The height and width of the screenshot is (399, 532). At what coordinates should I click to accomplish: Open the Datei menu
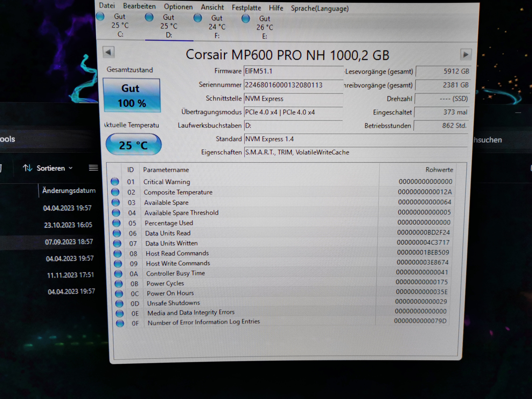tap(107, 6)
